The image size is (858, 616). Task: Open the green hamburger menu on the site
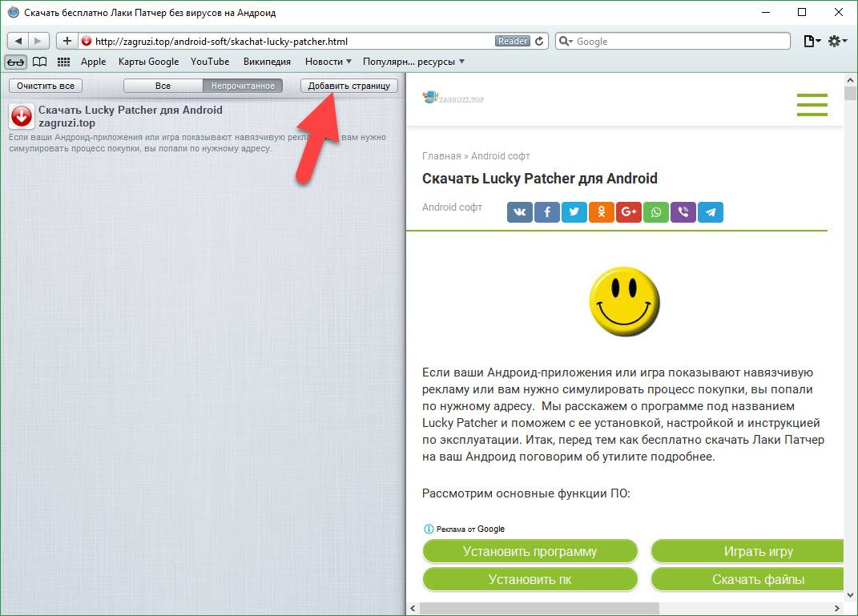pos(812,105)
